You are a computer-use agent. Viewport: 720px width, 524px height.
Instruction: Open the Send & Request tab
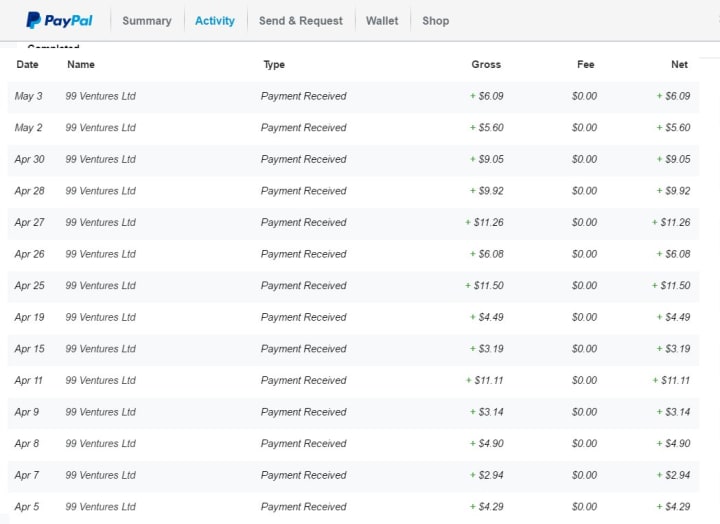[301, 21]
